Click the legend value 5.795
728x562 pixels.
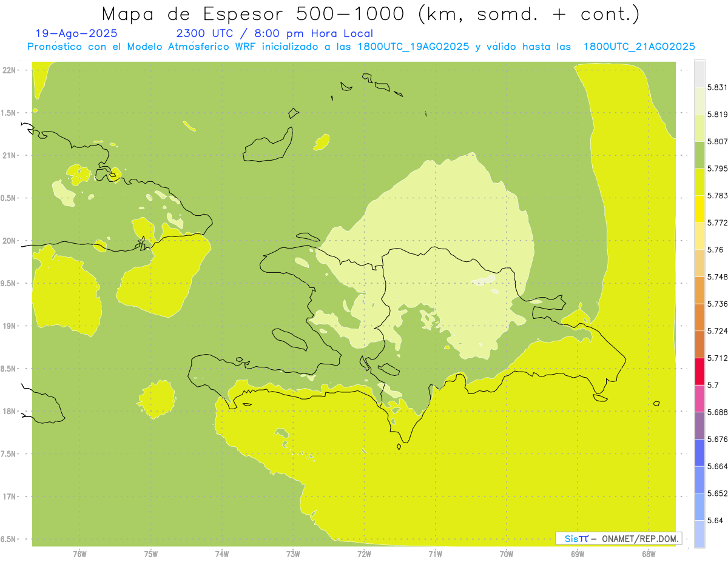pyautogui.click(x=717, y=169)
